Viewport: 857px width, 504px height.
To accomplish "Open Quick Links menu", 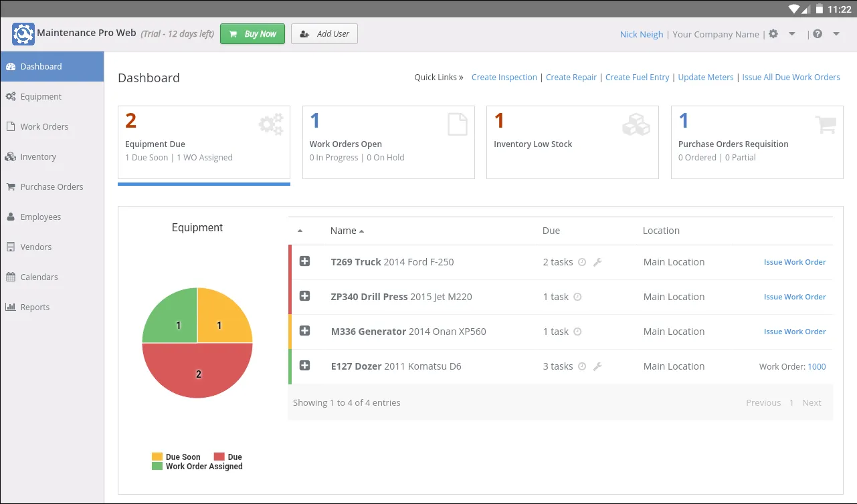I will (x=438, y=77).
